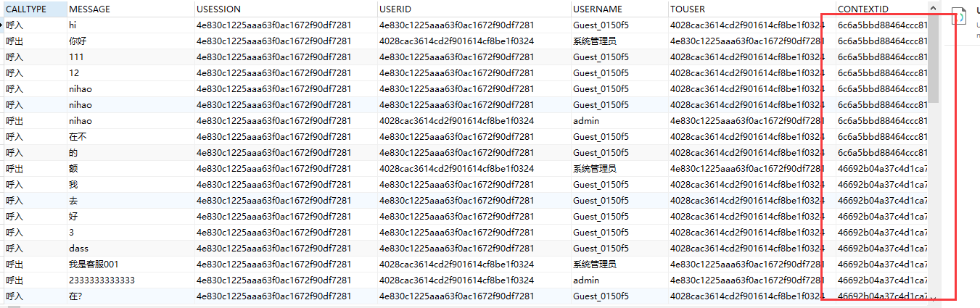
Task: Select USERID value in the '在不' row
Action: tap(456, 136)
